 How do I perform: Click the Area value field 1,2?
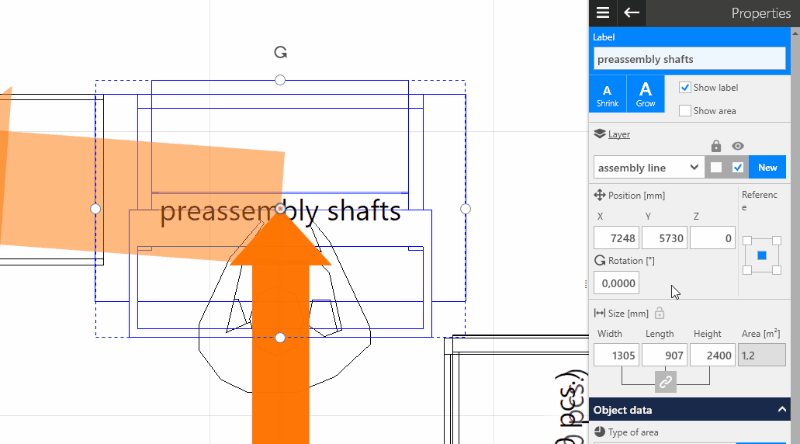pyautogui.click(x=762, y=355)
